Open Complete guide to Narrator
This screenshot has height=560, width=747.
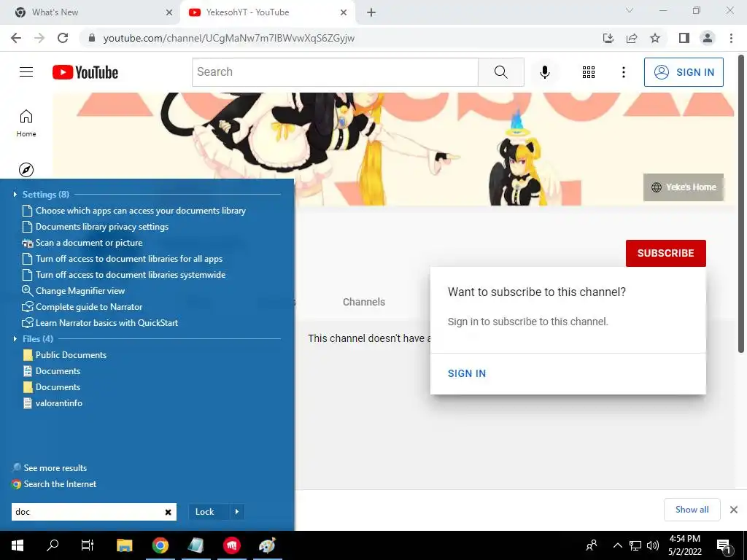tap(88, 307)
